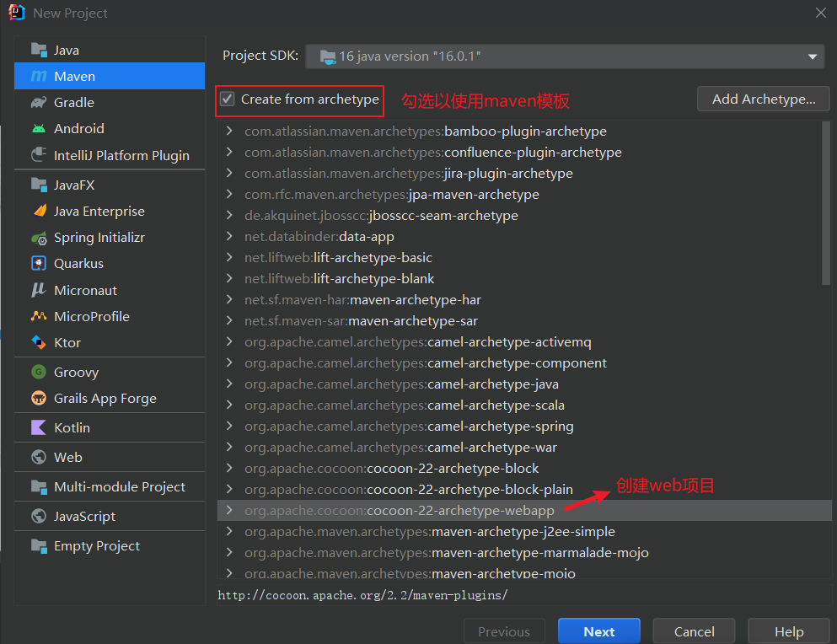Expand jira-plugin-archetype chevron
The height and width of the screenshot is (644, 837).
point(229,173)
